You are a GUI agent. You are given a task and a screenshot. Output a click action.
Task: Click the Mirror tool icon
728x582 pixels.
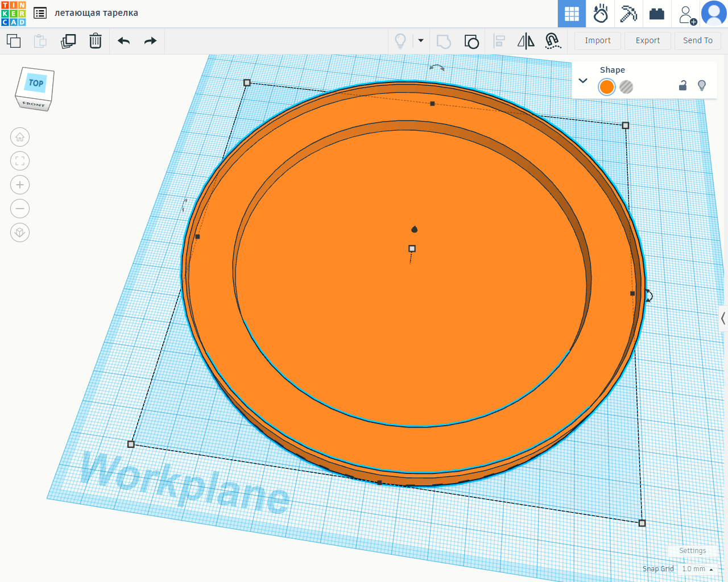(x=526, y=41)
